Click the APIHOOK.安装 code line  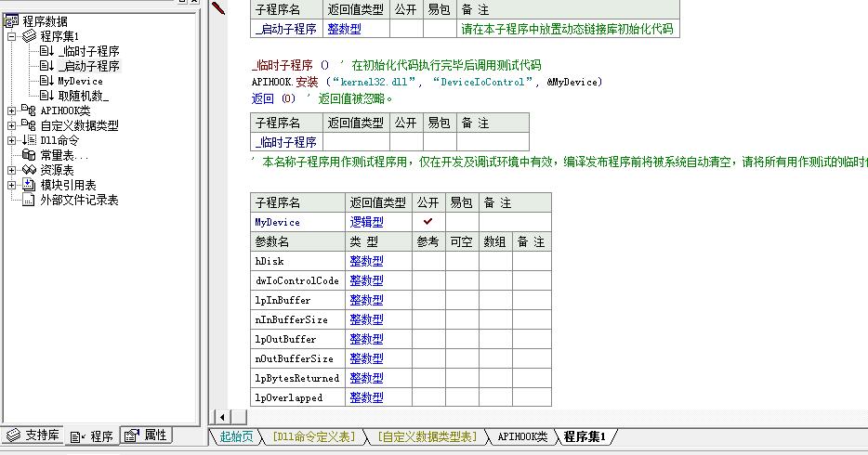(x=427, y=82)
